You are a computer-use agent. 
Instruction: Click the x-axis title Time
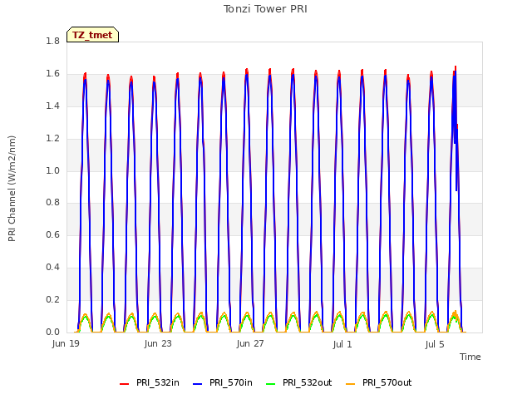[470, 357]
